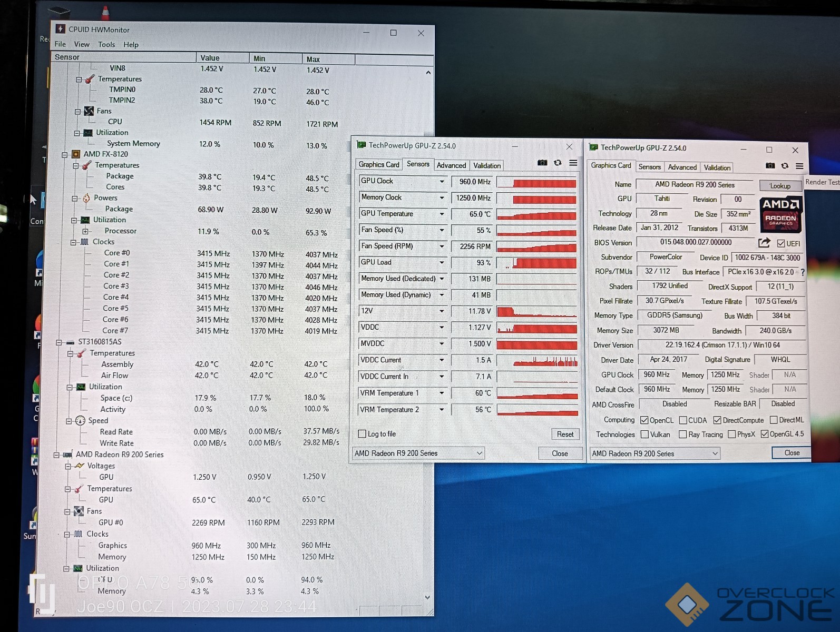
Task: Open the GPU Temperature sensor dropdown
Action: coord(442,214)
